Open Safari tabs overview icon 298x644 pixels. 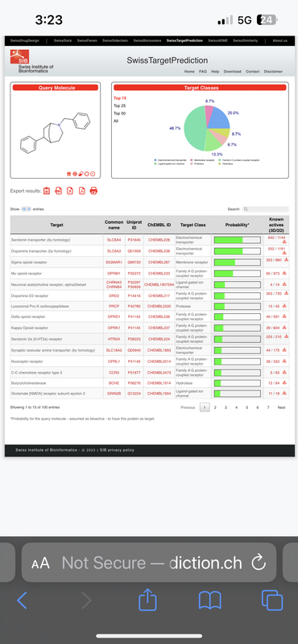(x=272, y=601)
